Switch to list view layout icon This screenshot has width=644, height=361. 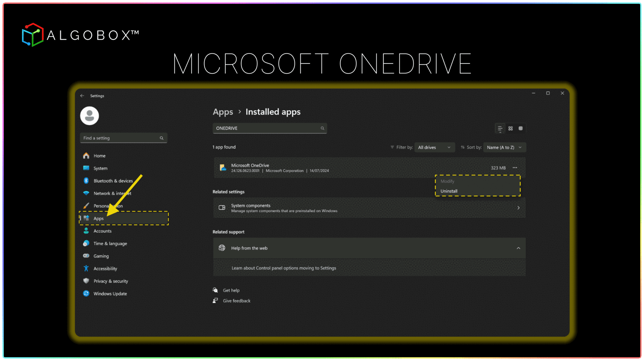tap(500, 128)
